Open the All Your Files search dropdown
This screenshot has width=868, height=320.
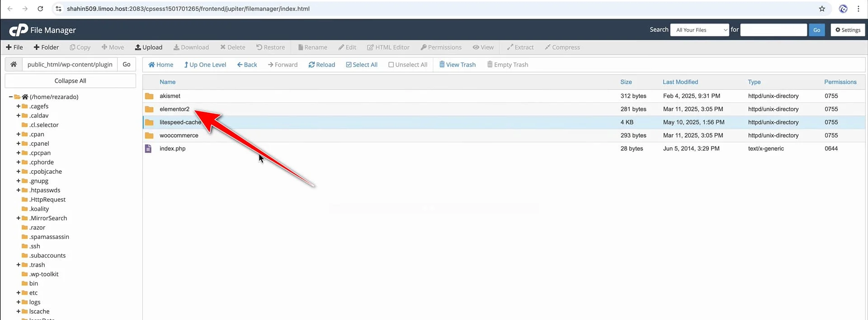point(699,30)
